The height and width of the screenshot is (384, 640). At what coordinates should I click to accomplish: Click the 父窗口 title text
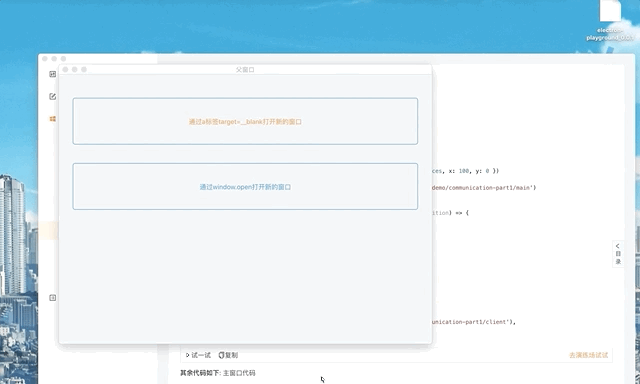click(245, 70)
